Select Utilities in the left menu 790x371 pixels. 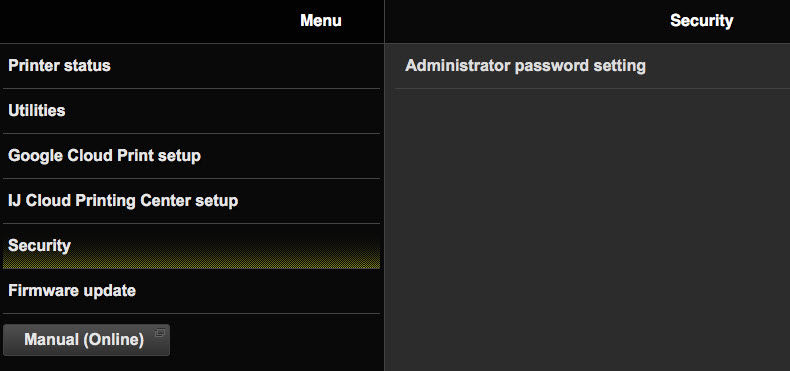191,111
